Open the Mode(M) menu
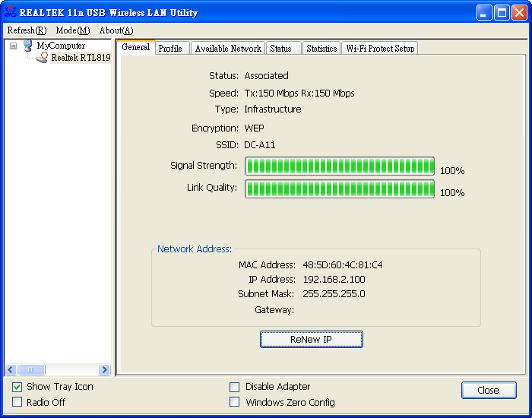Screen dimensions: 532x418 coord(73,30)
